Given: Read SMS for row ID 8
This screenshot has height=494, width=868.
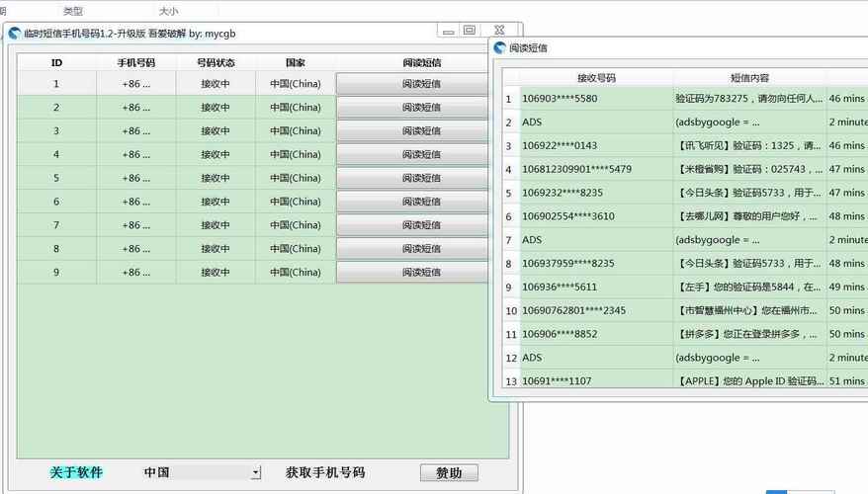Looking at the screenshot, I should click(412, 249).
